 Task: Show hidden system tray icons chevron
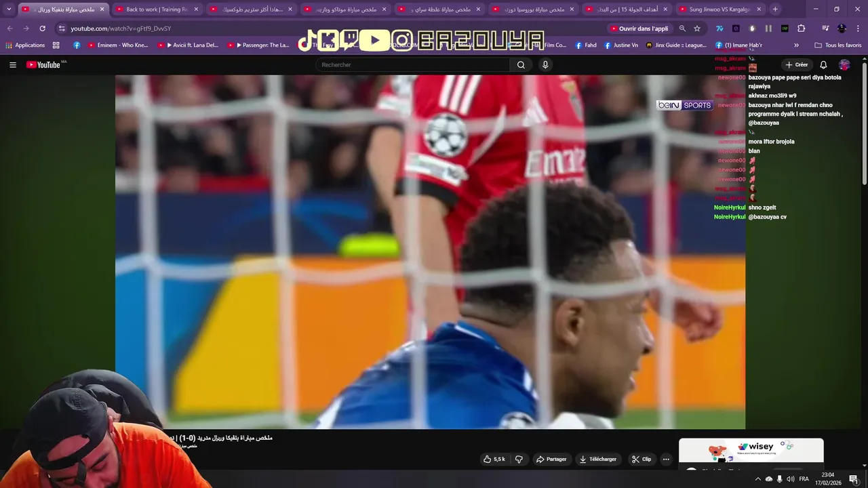(x=757, y=479)
